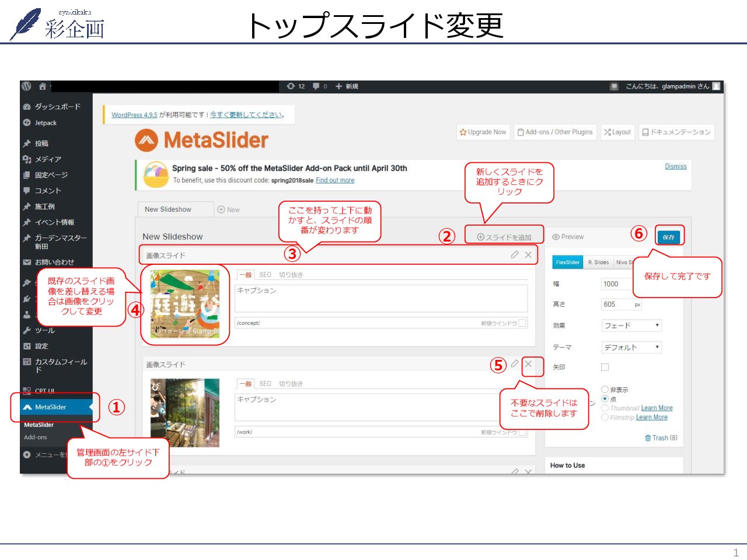Select the FlexSlider tab

point(567,262)
